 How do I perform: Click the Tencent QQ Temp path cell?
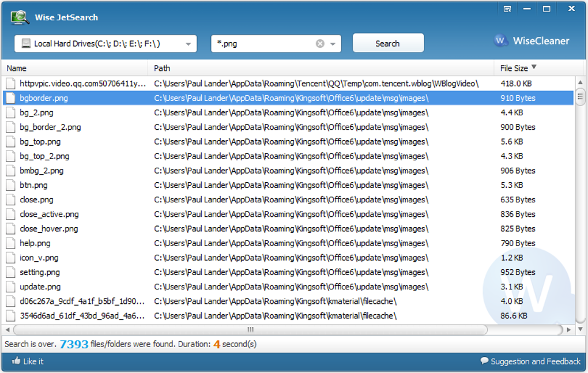point(316,84)
